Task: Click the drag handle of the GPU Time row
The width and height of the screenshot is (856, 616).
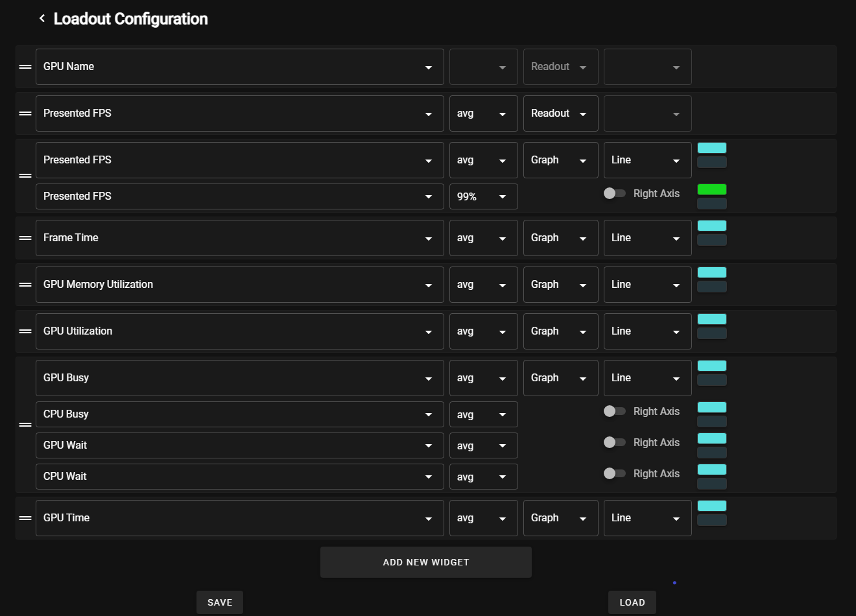Action: tap(25, 518)
